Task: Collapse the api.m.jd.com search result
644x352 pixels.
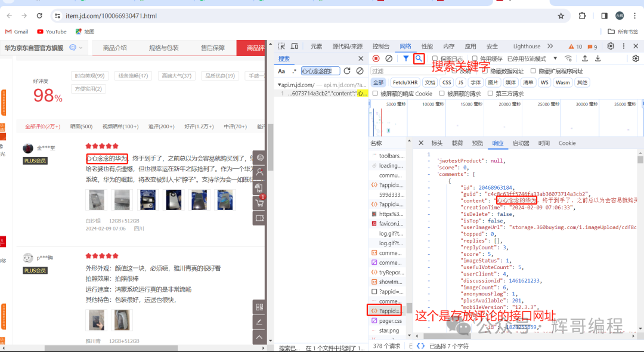Action: pyautogui.click(x=279, y=85)
